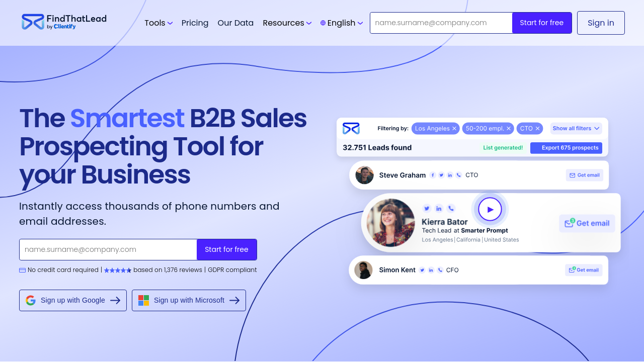The width and height of the screenshot is (644, 362).
Task: Click Simon Kent's phone icon
Action: click(x=440, y=270)
